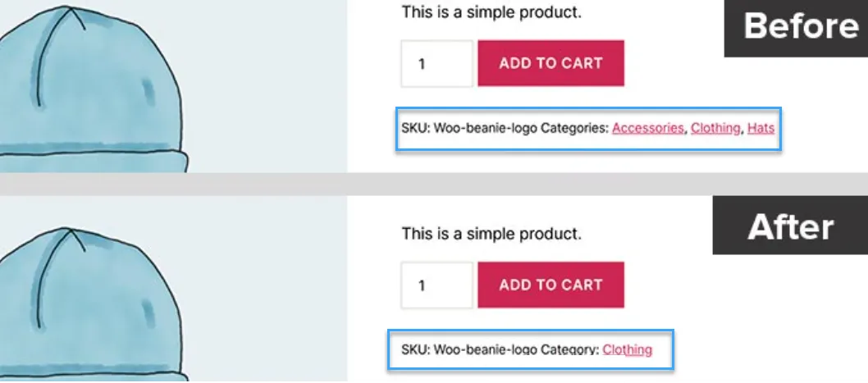Click the Woo-beanie-logo SKU value in After
Image resolution: width=868 pixels, height=383 pixels.
coord(485,350)
